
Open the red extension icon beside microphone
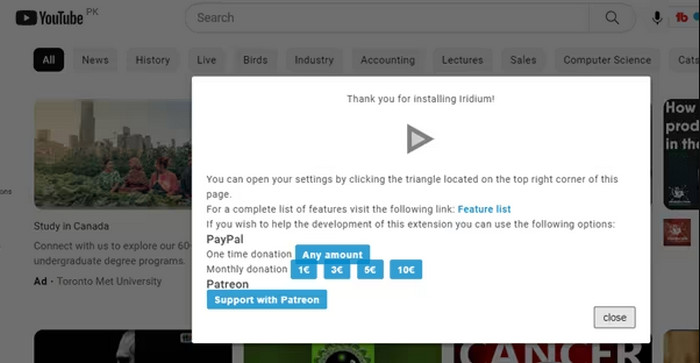pyautogui.click(x=681, y=17)
